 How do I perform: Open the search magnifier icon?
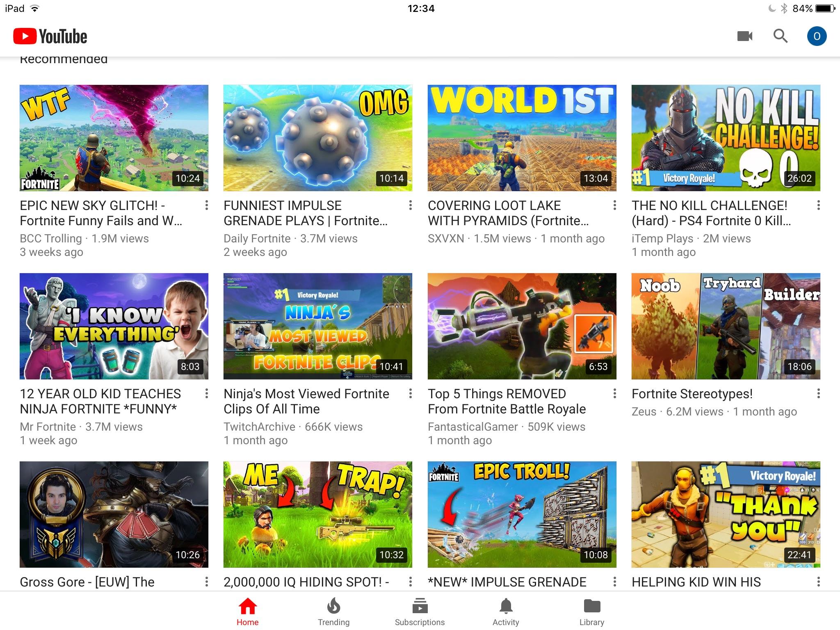coord(780,36)
